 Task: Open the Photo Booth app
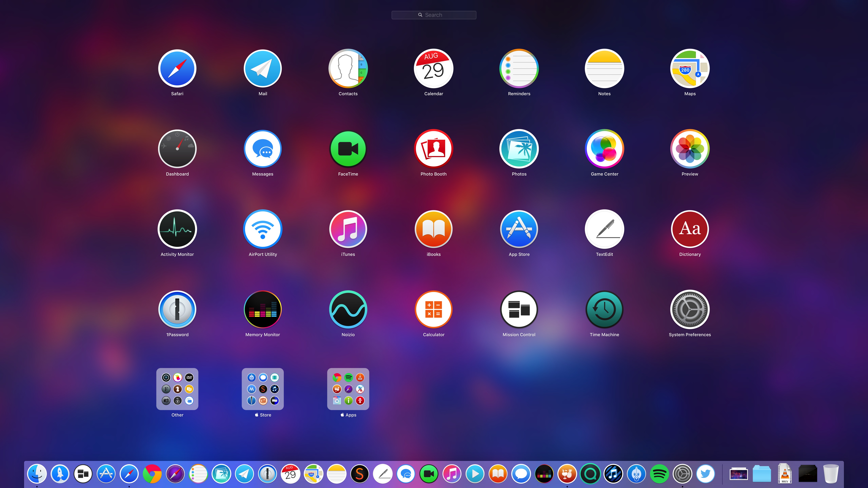pos(434,149)
